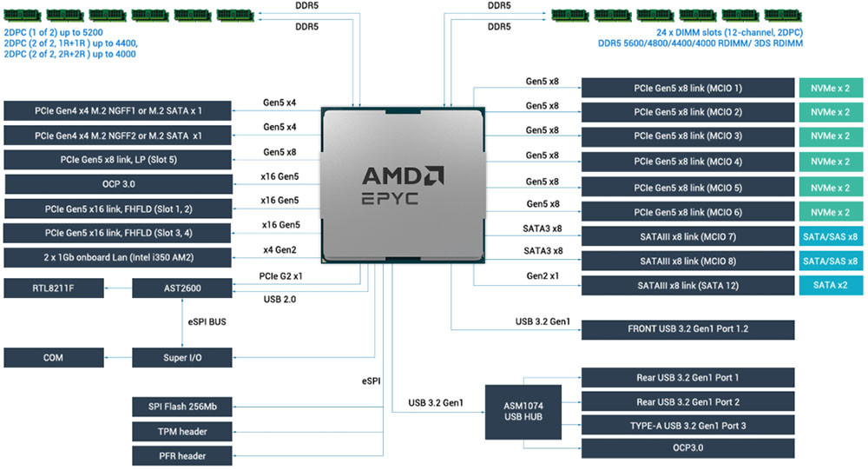Click the OCP3.0 block under the USB hub outputs

tap(688, 447)
